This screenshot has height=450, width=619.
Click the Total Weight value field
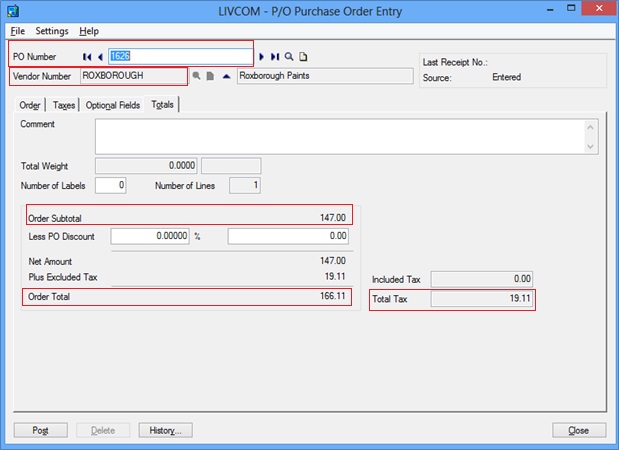pos(146,165)
